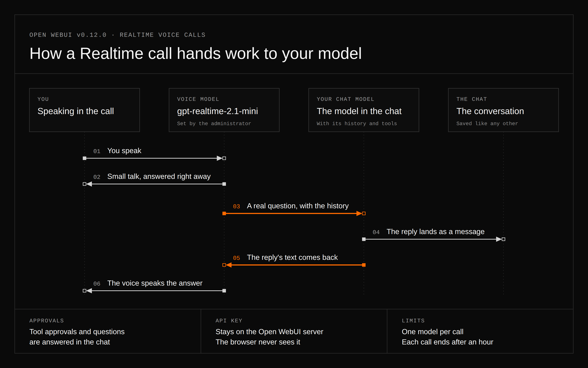Click the 'APPROVALS' footer label
588x368 pixels.
[x=46, y=321]
